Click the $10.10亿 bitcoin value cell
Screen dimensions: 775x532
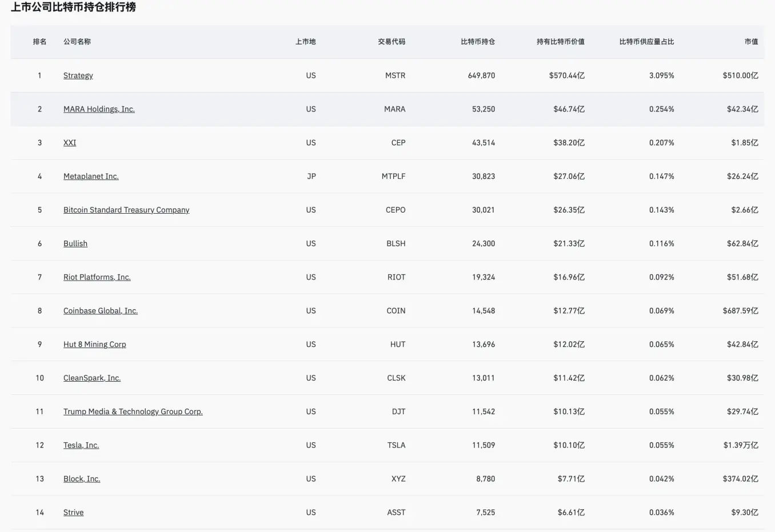(569, 445)
